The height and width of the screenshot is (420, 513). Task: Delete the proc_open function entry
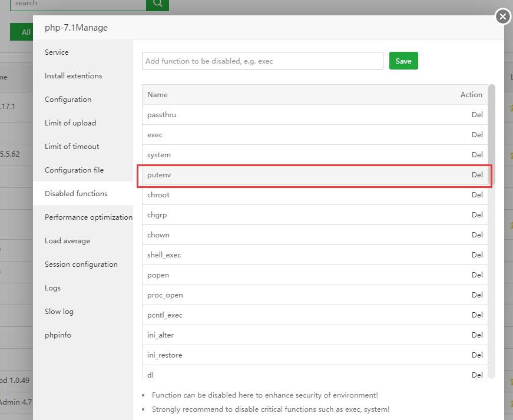click(476, 295)
